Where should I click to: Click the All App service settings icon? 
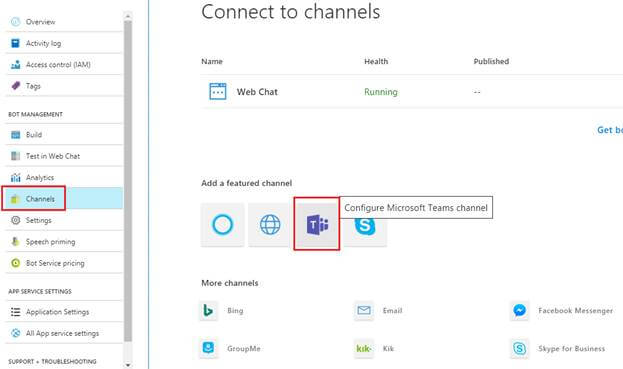pyautogui.click(x=15, y=333)
